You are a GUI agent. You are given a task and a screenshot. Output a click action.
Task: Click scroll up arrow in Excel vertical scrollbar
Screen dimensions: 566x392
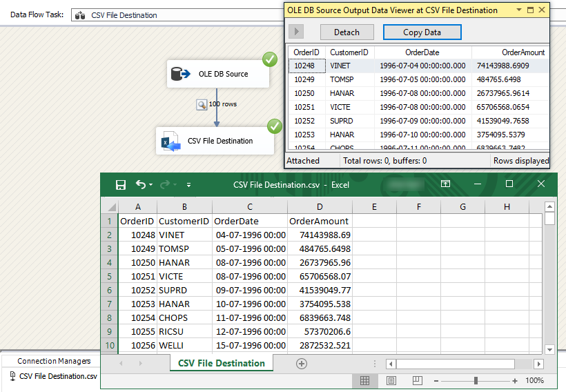tap(549, 207)
